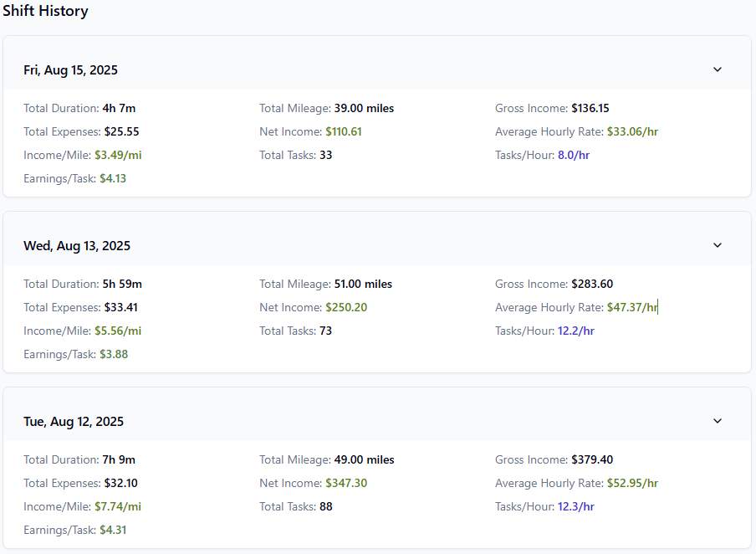Click the $379.40 Gross Income on Tuesday

593,459
